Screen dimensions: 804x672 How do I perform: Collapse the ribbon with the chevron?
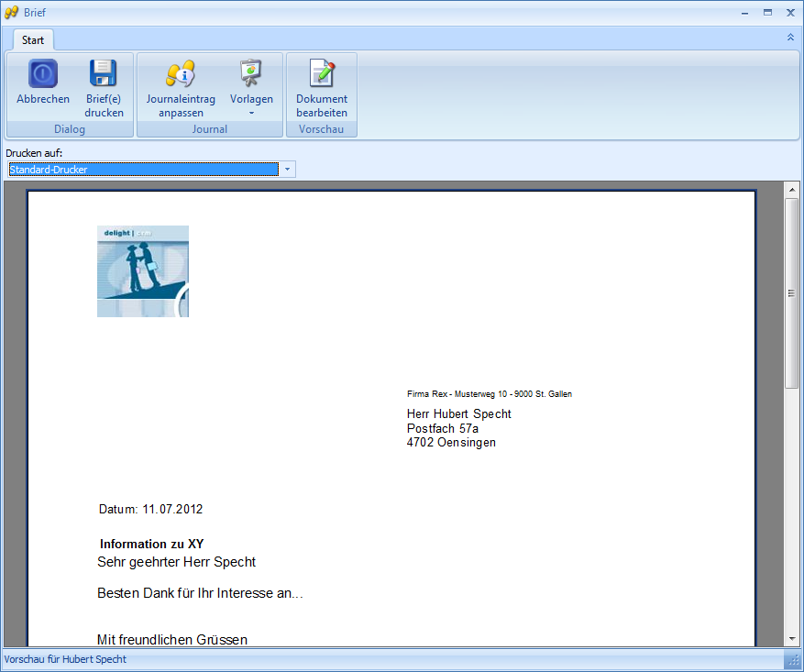pyautogui.click(x=790, y=37)
